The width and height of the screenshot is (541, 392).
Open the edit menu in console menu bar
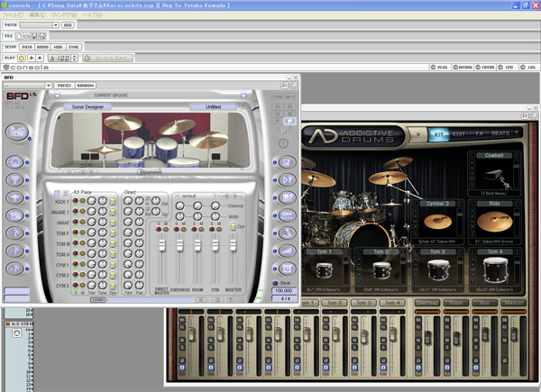(x=37, y=14)
